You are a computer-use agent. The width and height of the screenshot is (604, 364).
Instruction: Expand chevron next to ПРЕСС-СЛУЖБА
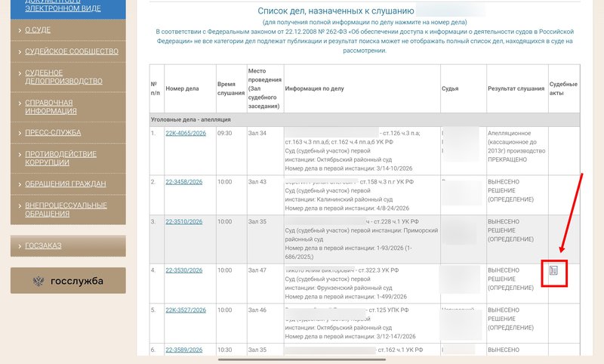pos(20,132)
